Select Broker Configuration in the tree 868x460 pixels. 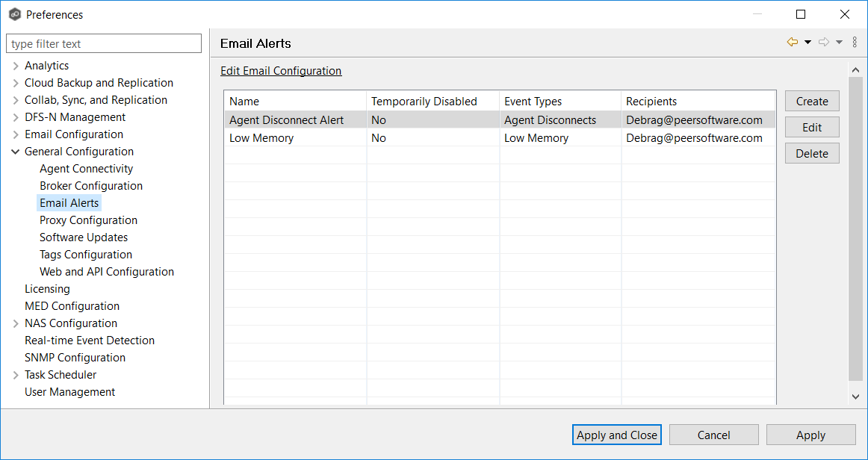pos(91,186)
